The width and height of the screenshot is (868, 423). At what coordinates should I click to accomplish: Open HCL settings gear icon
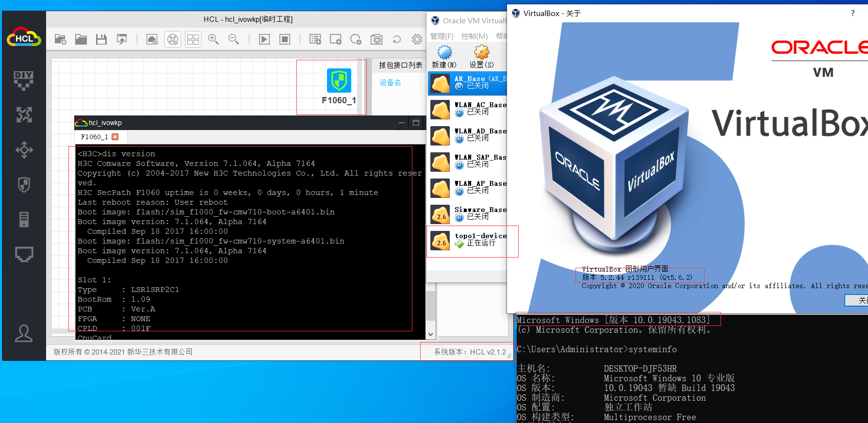417,39
